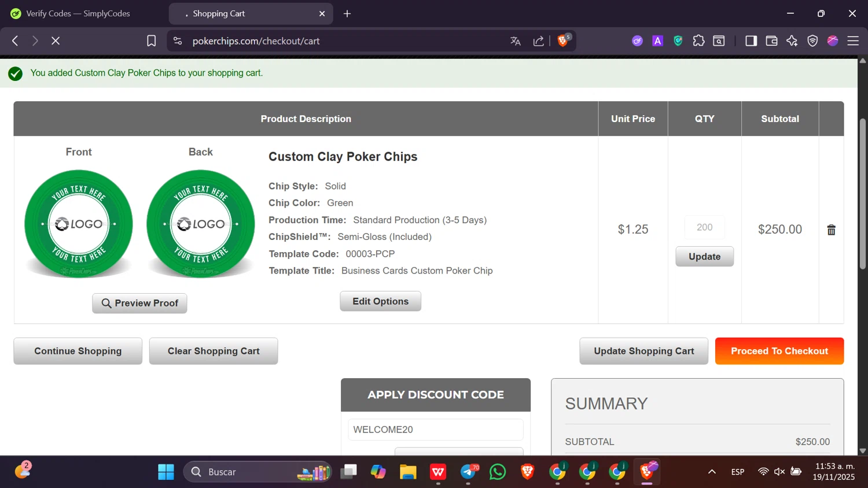Open Brave Wallet icon
Viewport: 868px width, 488px height.
[x=771, y=40]
